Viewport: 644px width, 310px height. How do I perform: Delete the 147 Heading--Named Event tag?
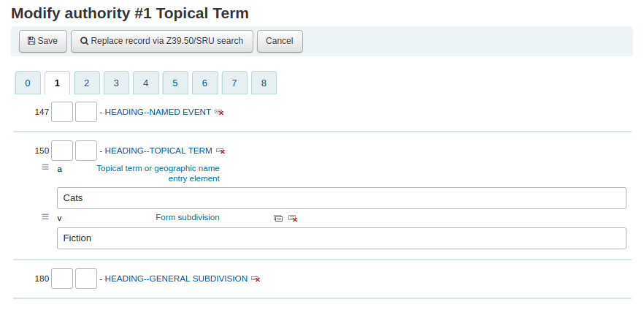(x=219, y=113)
